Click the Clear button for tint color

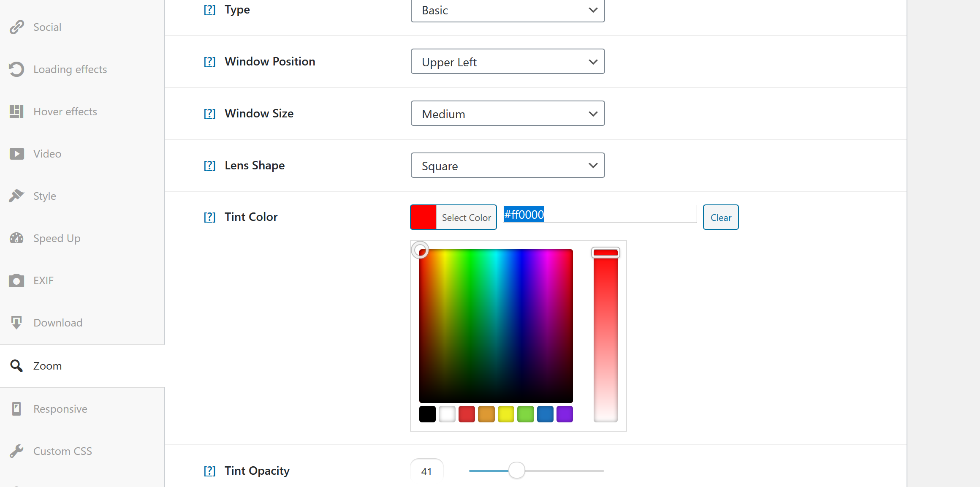[x=721, y=218]
